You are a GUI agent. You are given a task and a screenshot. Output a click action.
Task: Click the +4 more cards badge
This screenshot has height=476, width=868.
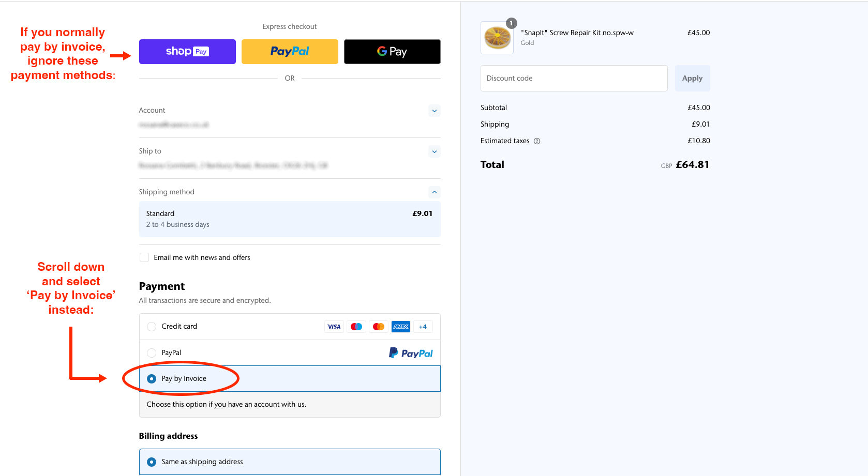click(423, 327)
